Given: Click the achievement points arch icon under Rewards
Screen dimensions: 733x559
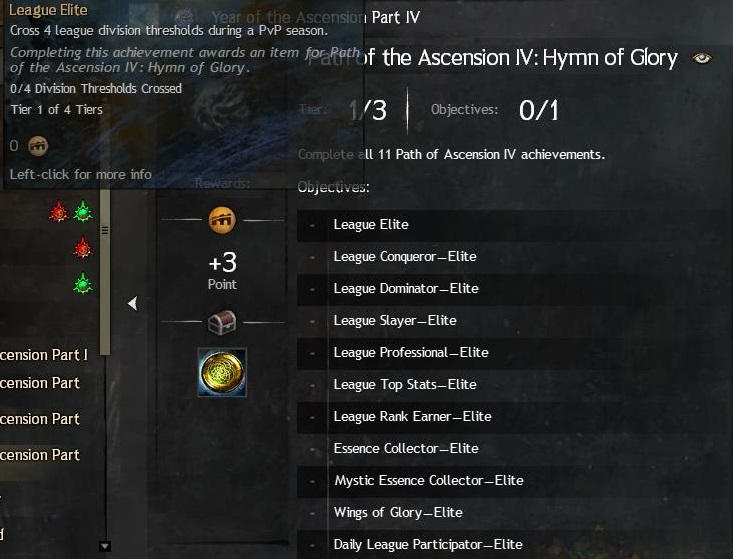Looking at the screenshot, I should pyautogui.click(x=222, y=220).
